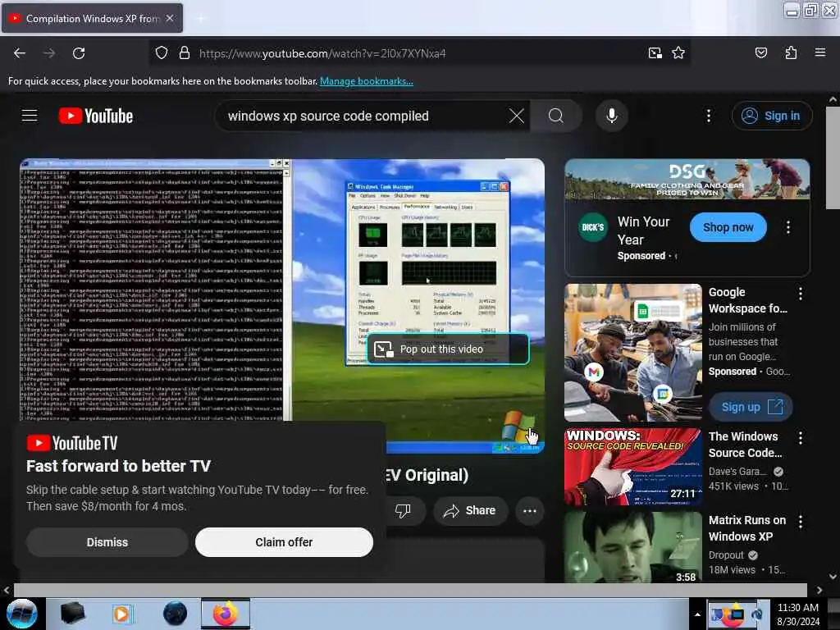840x630 pixels.
Task: Click the DICK'S channel avatar
Action: (x=593, y=227)
